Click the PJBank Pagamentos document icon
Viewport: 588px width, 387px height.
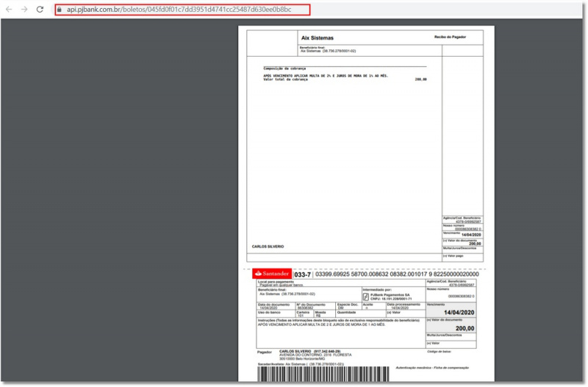click(356, 296)
